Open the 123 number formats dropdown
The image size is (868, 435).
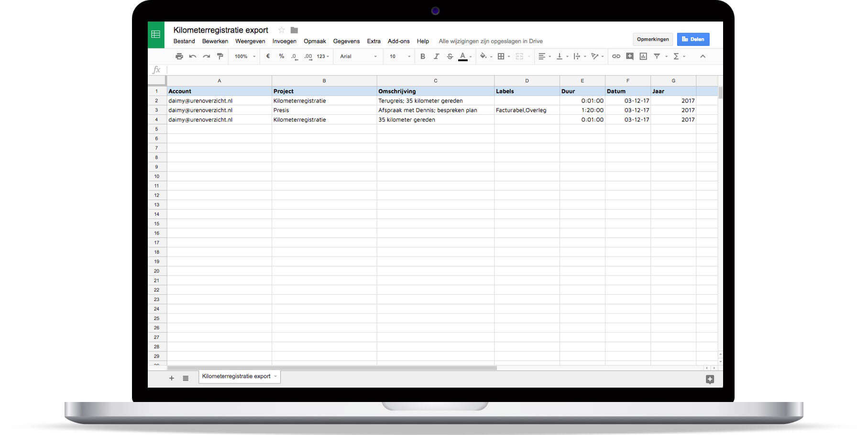(323, 56)
